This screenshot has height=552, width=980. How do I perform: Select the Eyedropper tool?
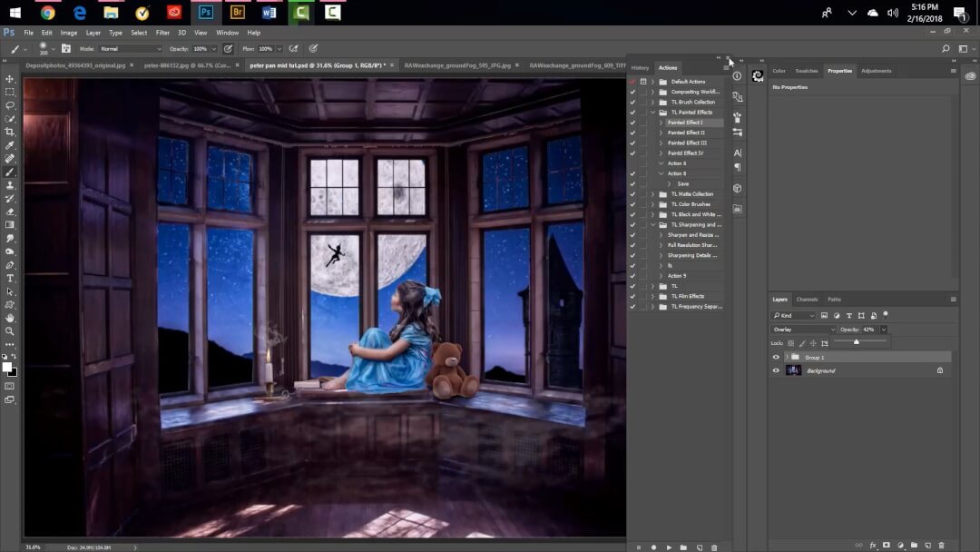pos(9,145)
